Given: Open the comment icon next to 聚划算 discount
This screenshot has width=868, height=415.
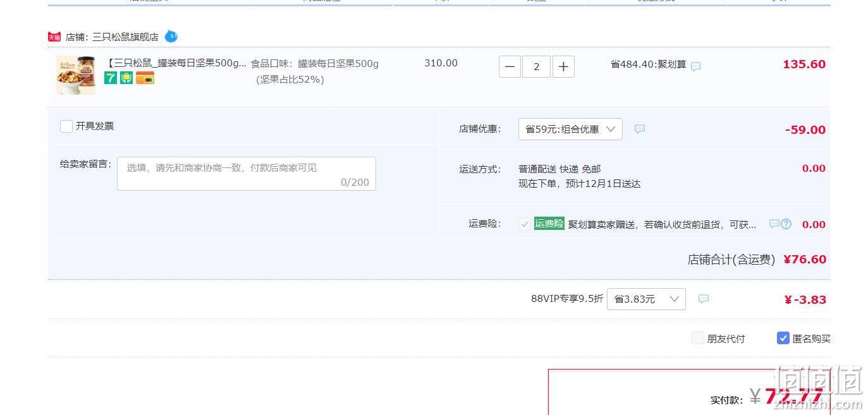Looking at the screenshot, I should tap(695, 66).
